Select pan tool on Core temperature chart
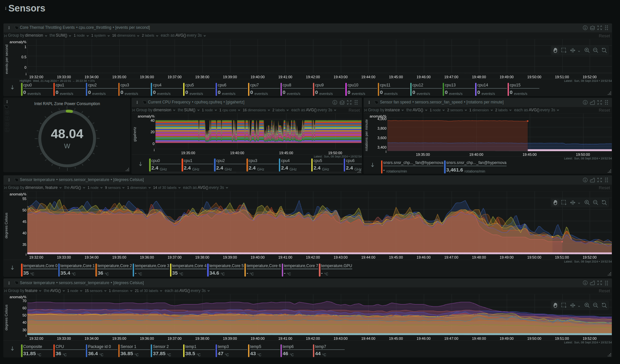The height and width of the screenshot is (364, 620). point(555,203)
